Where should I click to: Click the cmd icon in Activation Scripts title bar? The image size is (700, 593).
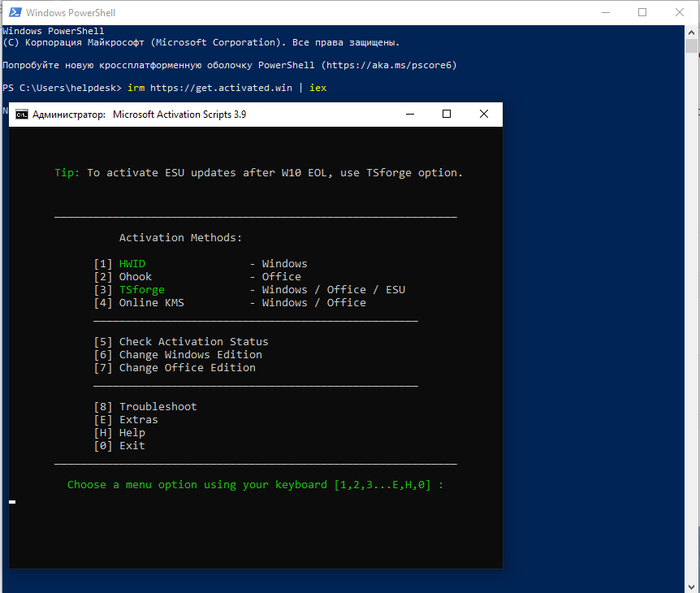(x=21, y=115)
